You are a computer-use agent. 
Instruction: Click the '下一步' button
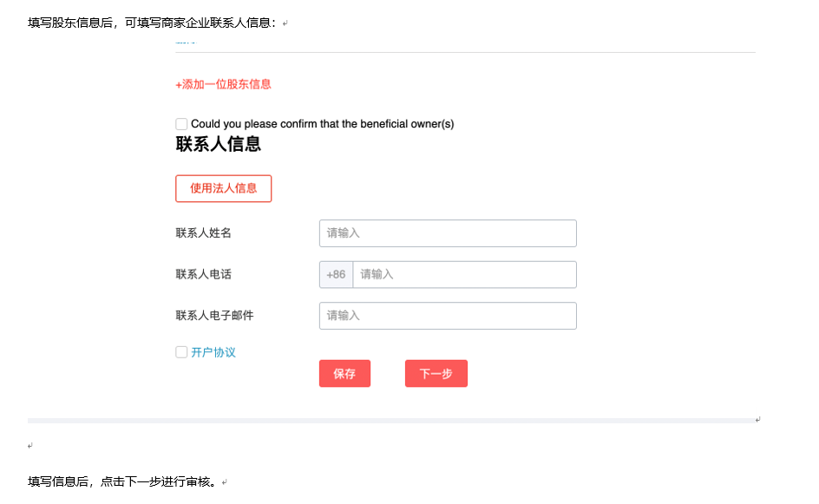pos(436,374)
